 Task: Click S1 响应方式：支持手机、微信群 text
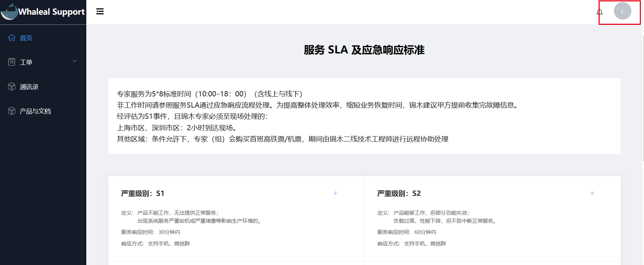click(155, 244)
